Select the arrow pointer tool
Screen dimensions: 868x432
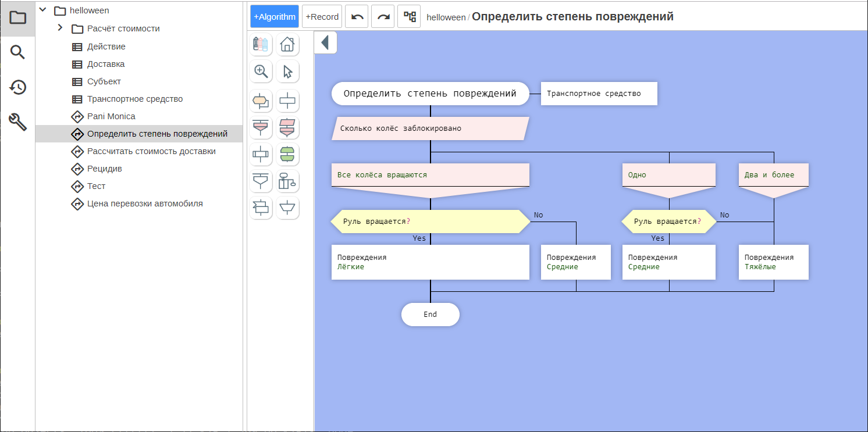point(287,72)
